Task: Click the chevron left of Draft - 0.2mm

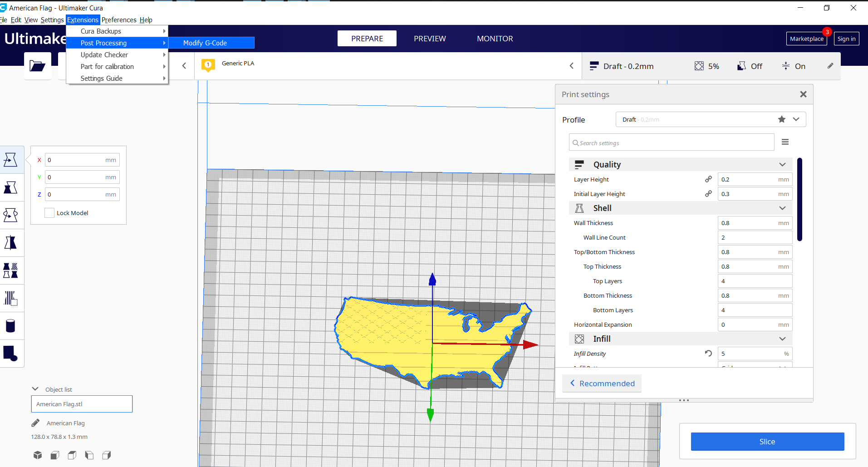Action: coord(572,66)
